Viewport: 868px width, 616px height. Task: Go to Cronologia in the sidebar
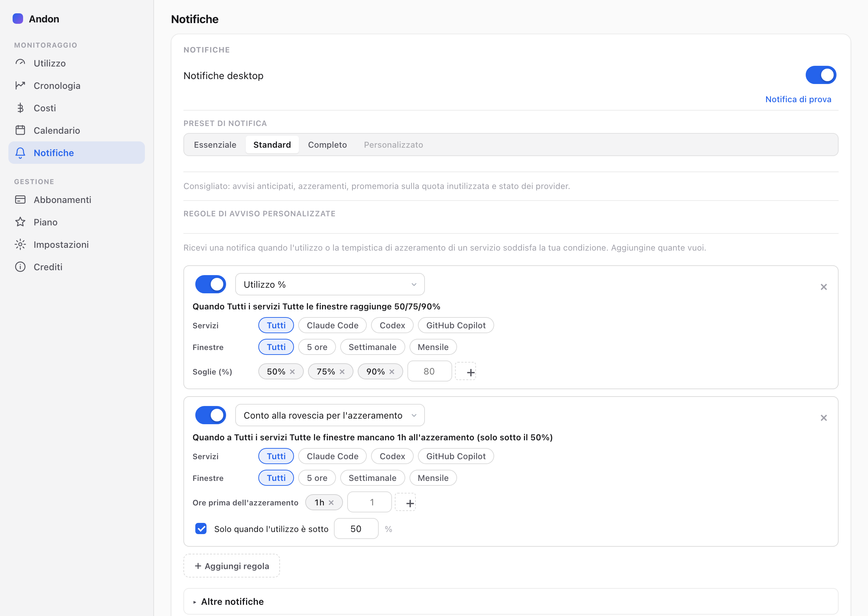tap(77, 85)
